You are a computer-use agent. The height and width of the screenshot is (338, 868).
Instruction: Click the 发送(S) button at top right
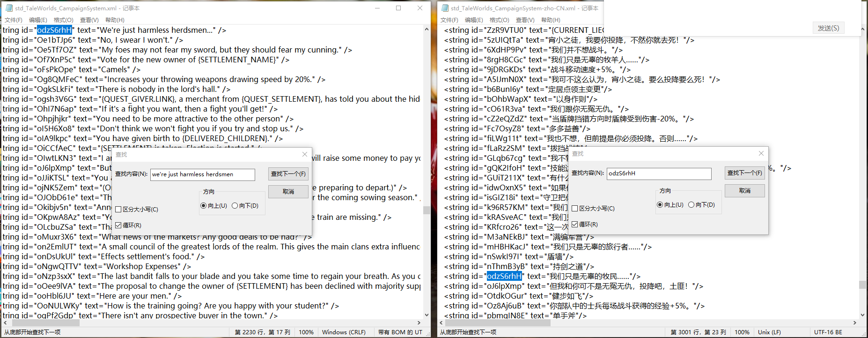828,28
